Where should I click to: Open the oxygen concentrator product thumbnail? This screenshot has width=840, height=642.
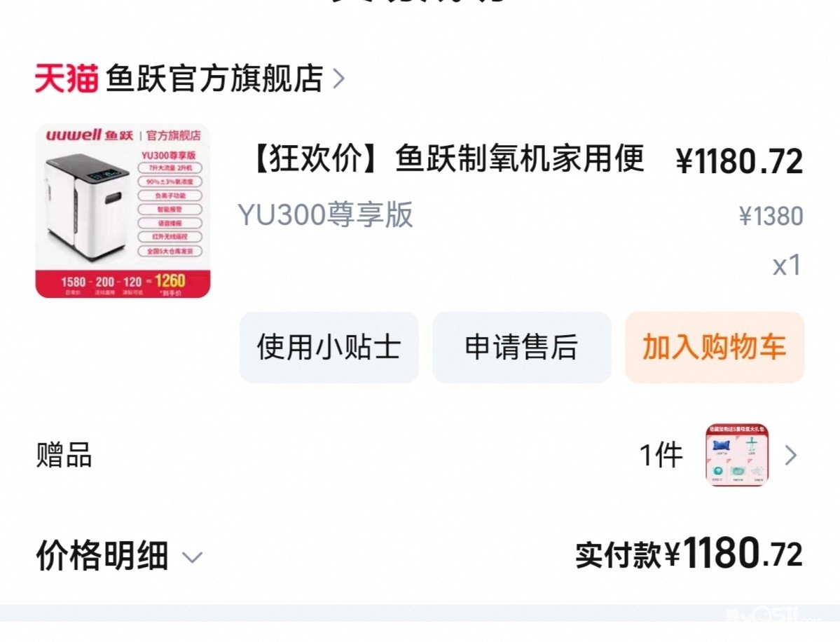pos(123,210)
